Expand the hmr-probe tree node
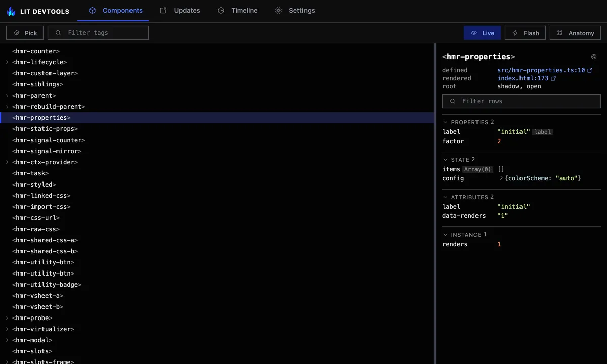 tap(7, 318)
